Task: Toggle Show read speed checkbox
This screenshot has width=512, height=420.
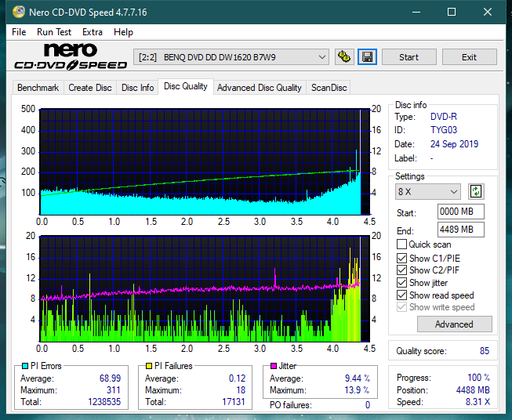Action: [x=401, y=295]
